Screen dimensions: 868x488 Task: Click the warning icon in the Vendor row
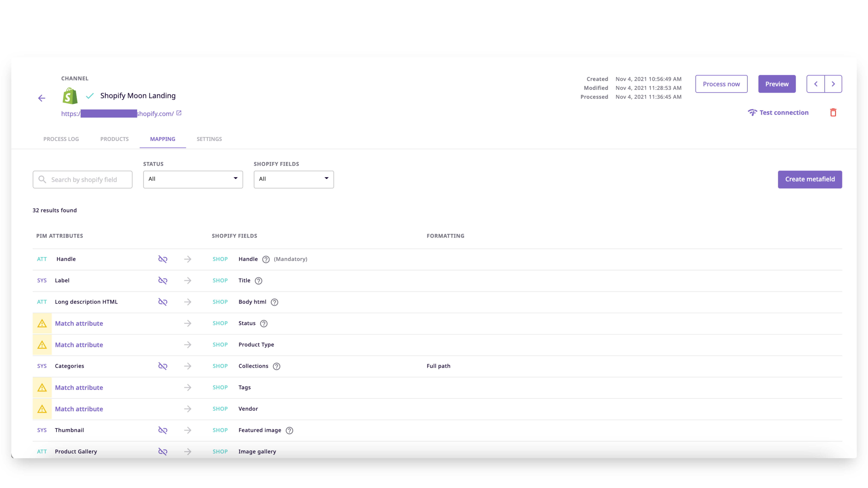pyautogui.click(x=42, y=409)
